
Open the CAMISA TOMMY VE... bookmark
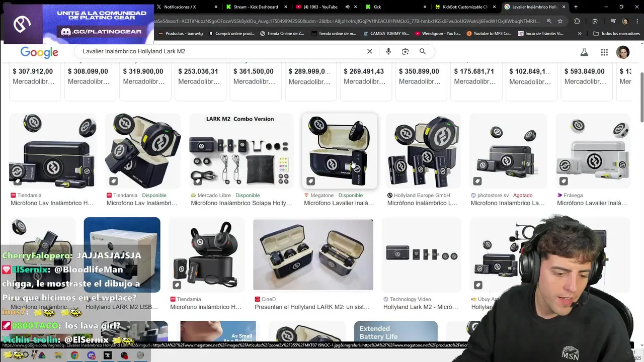386,33
